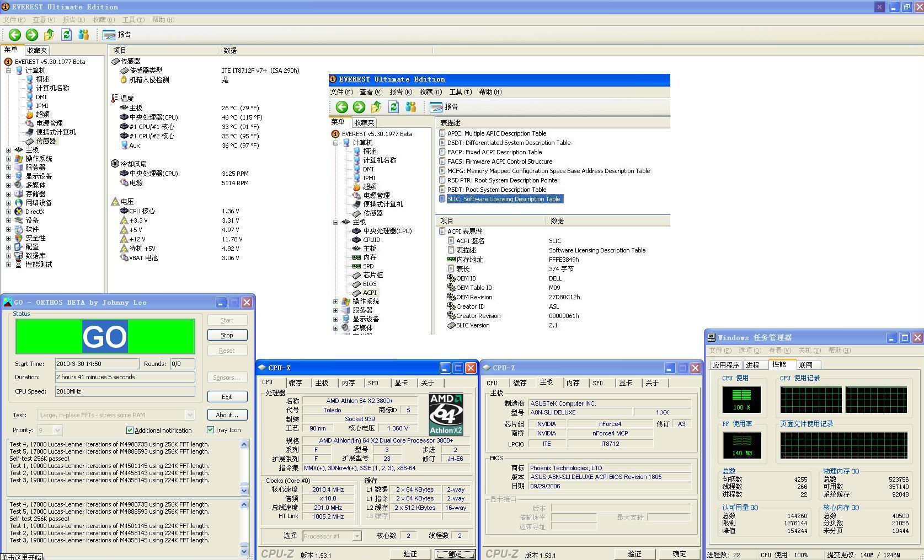Viewport: 924px width, 560px height.
Task: Click the users icon in inner EVEREST toolbar
Action: 410,107
